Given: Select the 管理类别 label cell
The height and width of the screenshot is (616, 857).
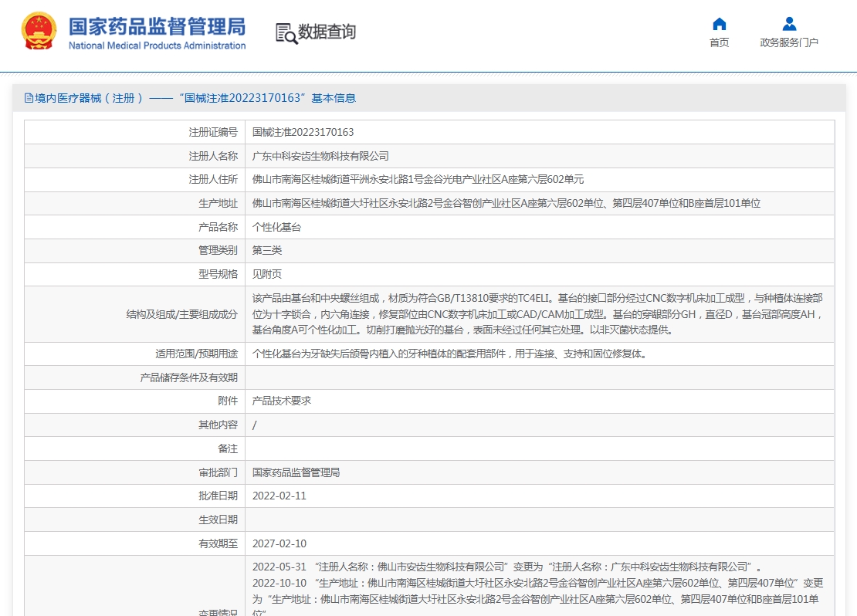Looking at the screenshot, I should 134,250.
